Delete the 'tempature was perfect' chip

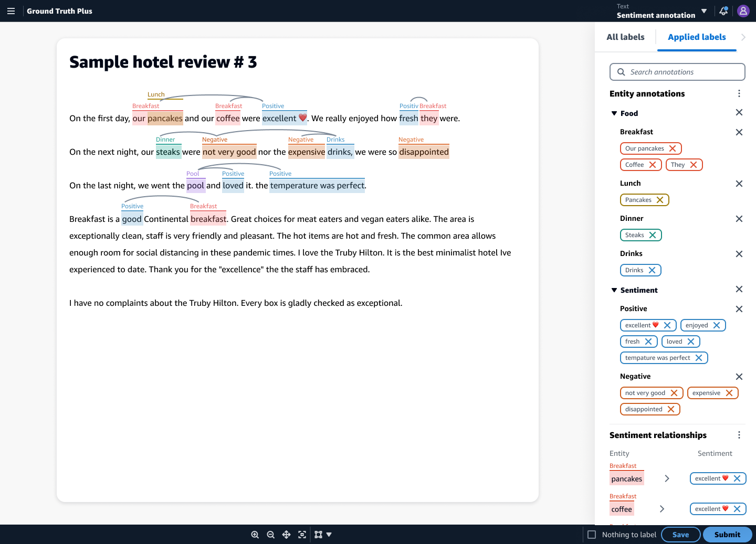(699, 358)
